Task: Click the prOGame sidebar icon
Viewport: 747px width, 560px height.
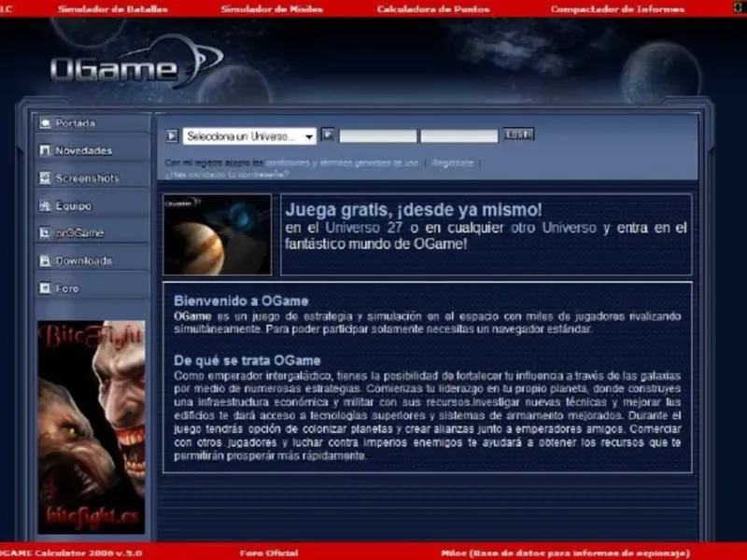Action: pyautogui.click(x=45, y=232)
